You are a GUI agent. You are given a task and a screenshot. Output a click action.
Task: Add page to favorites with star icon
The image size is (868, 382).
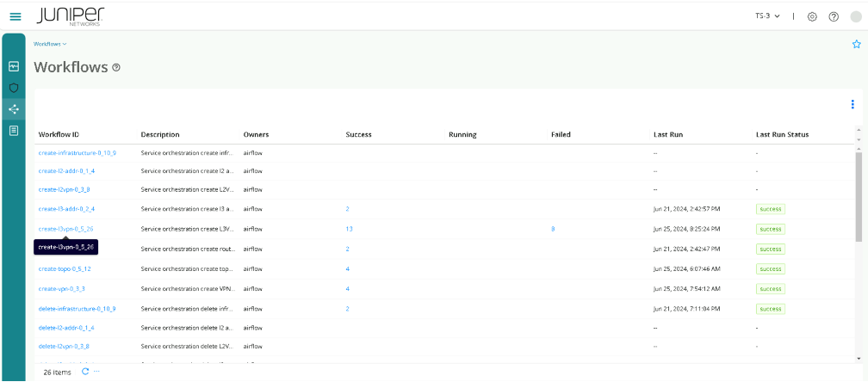click(x=856, y=44)
